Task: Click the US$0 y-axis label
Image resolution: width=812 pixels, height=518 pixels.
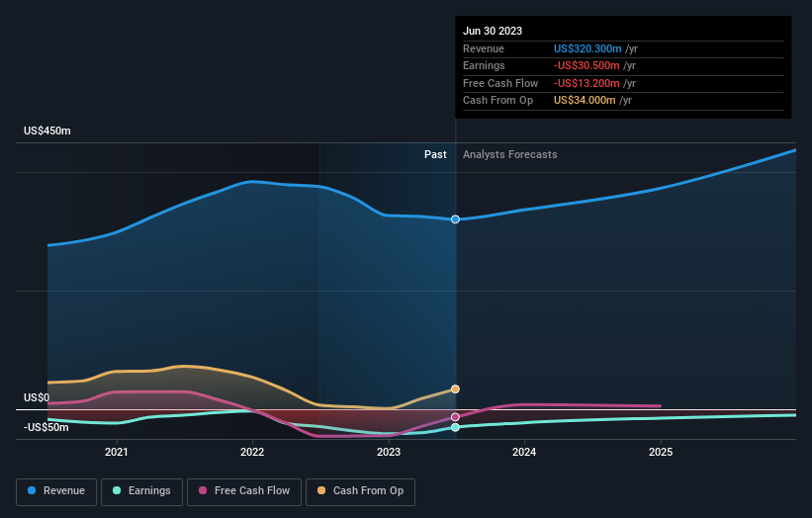Action: 37,398
